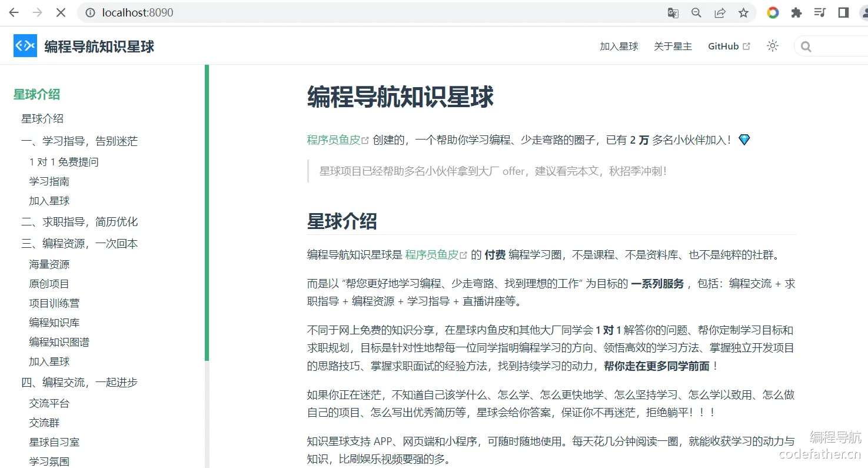This screenshot has height=468, width=868.
Task: Focus the site search box
Action: click(x=831, y=47)
